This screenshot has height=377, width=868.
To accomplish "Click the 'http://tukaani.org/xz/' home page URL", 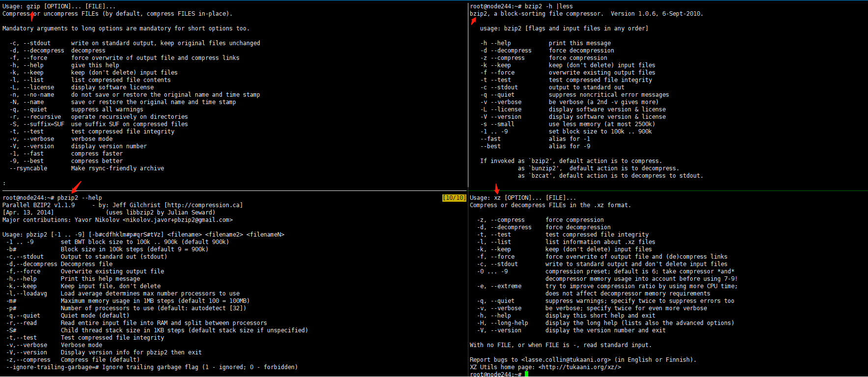I will 580,367.
